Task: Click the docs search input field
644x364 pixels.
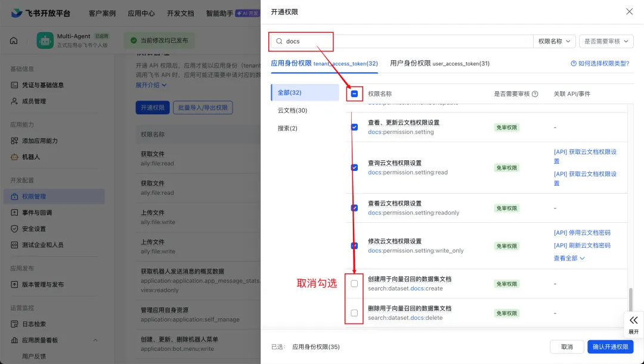Action: coord(401,41)
